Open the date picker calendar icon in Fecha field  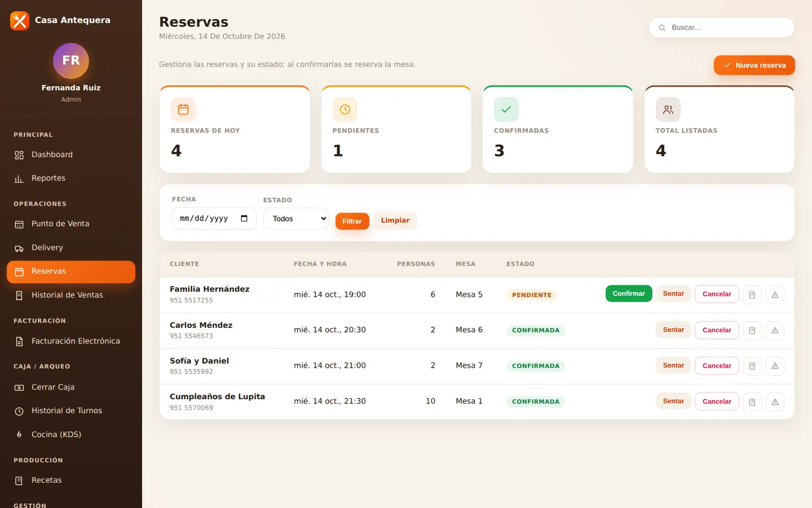click(x=244, y=218)
